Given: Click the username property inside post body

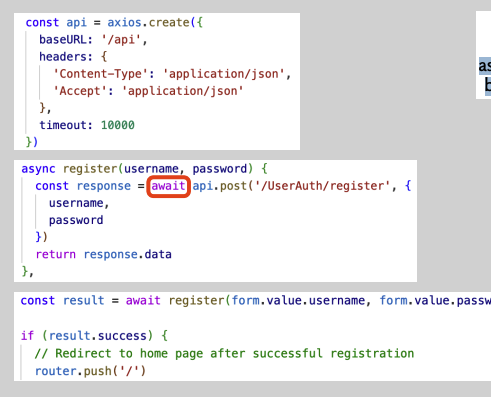Looking at the screenshot, I should coord(76,203).
